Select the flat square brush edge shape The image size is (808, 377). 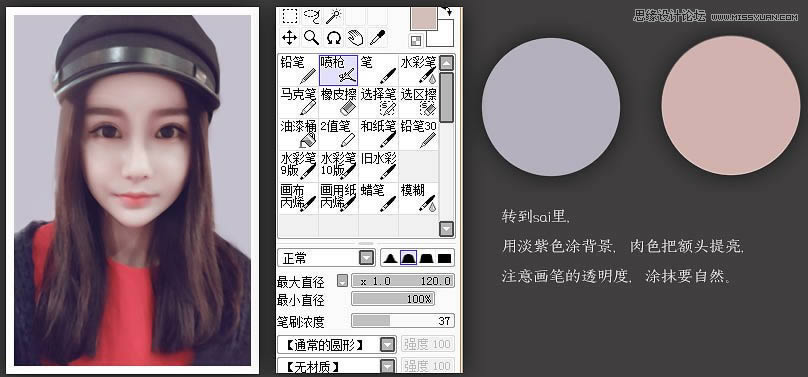tap(445, 258)
